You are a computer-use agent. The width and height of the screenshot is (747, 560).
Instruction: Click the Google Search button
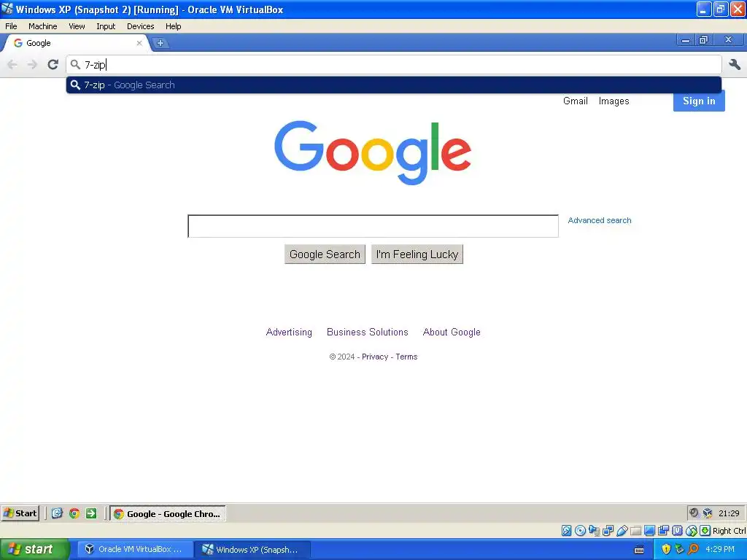(325, 254)
